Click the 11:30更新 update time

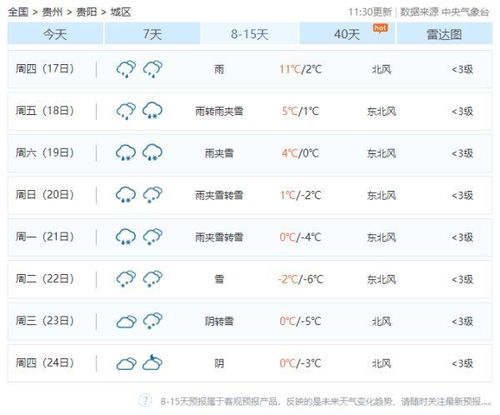click(x=370, y=12)
